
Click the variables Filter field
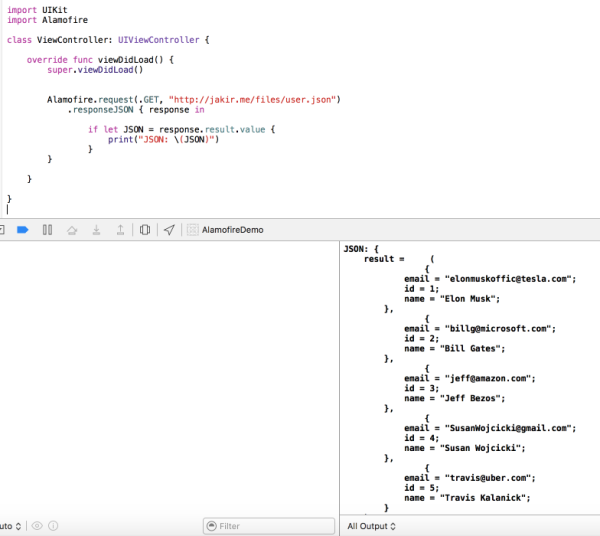click(268, 525)
